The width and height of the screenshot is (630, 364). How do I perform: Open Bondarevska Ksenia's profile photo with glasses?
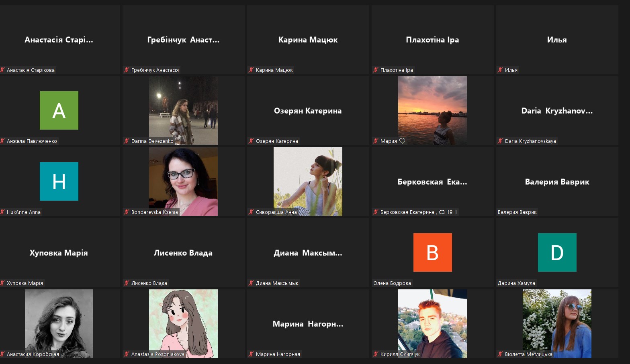pos(183,181)
